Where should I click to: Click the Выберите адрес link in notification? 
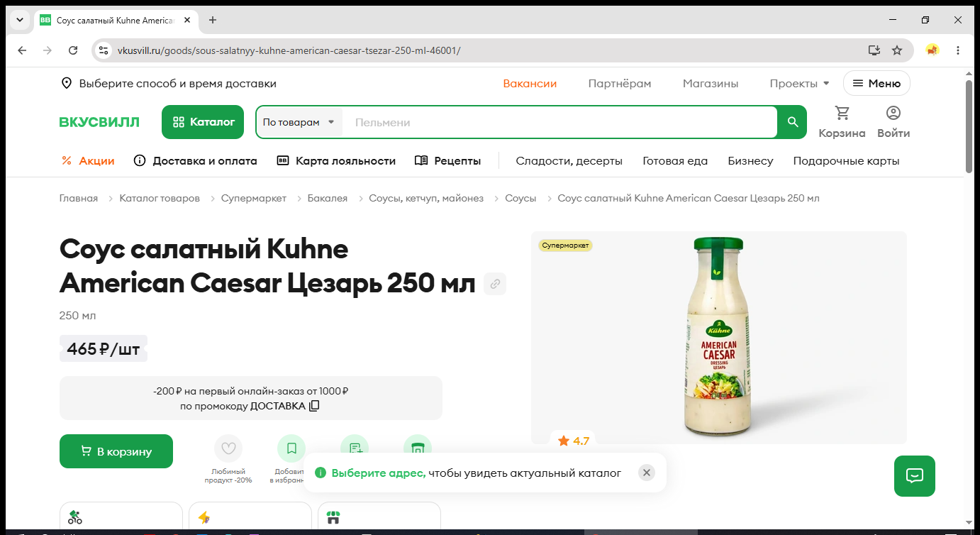(379, 473)
